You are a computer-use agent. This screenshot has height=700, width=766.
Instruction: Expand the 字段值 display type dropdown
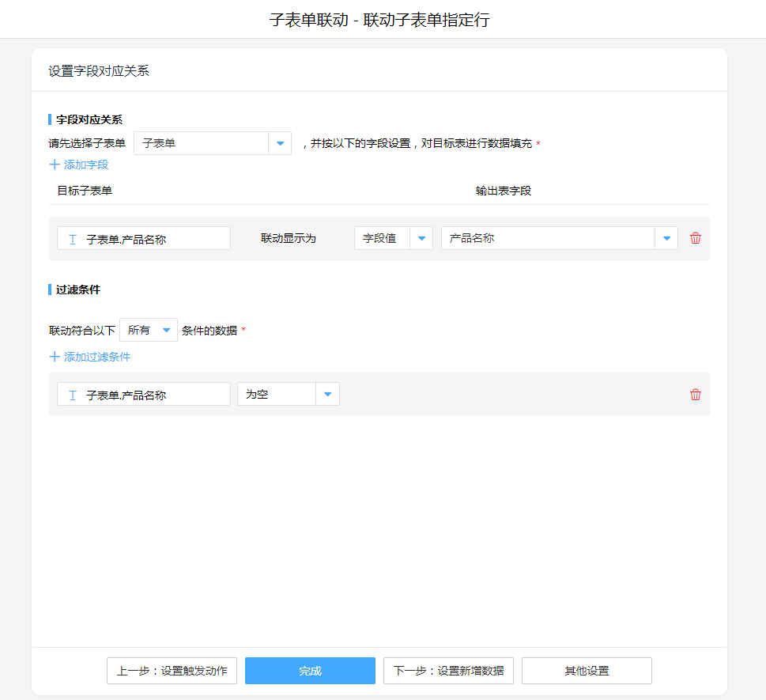tap(421, 238)
